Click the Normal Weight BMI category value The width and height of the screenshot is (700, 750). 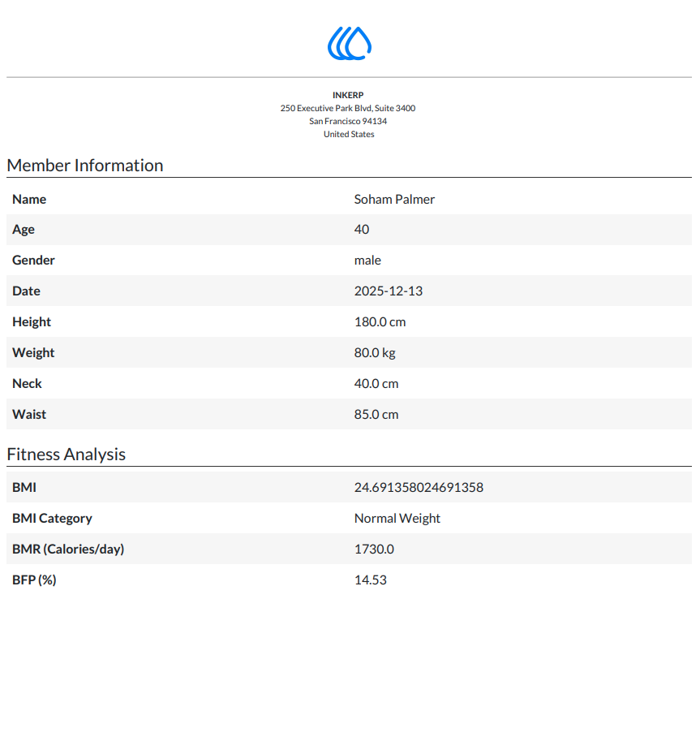point(397,519)
